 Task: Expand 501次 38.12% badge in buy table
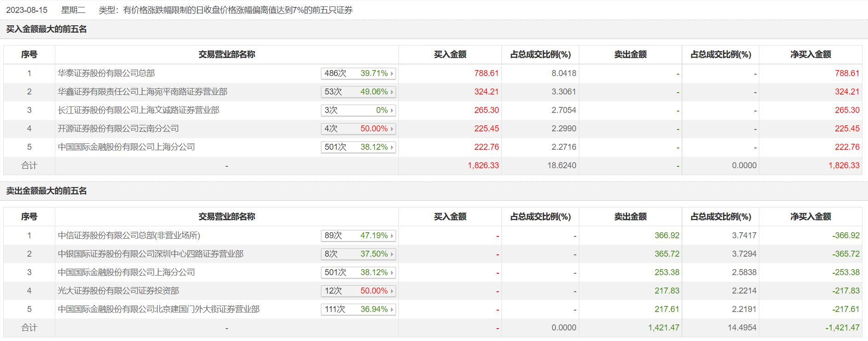pyautogui.click(x=358, y=147)
